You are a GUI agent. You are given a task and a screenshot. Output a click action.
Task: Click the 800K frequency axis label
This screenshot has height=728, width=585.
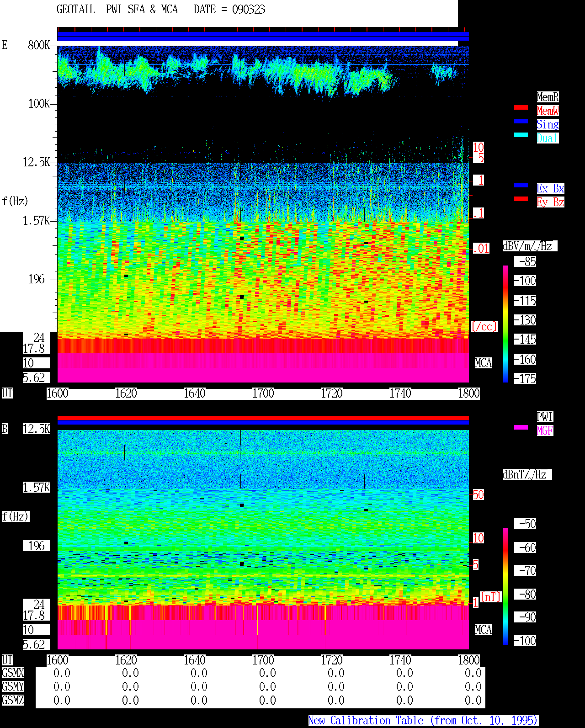point(39,45)
